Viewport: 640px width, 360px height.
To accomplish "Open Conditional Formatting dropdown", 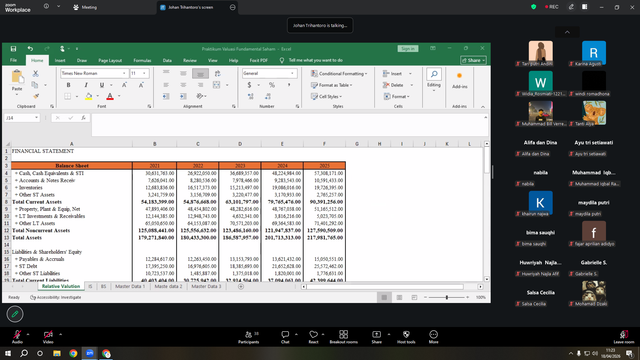I will pos(339,73).
